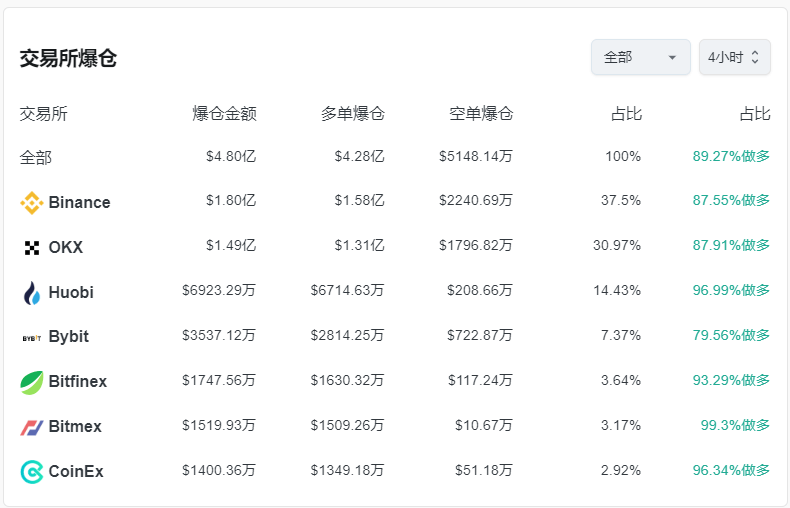The height and width of the screenshot is (508, 790).
Task: Open the Binance exchange name link
Action: point(79,203)
